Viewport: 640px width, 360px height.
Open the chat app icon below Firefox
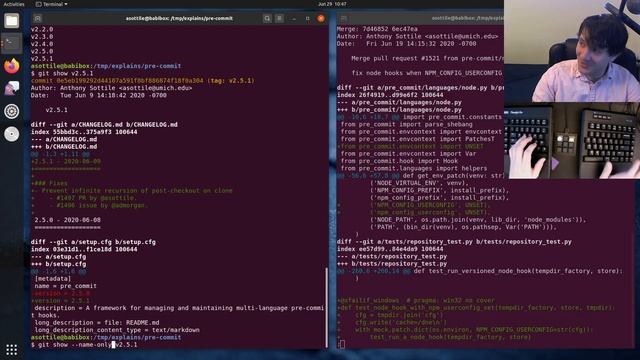click(x=11, y=88)
